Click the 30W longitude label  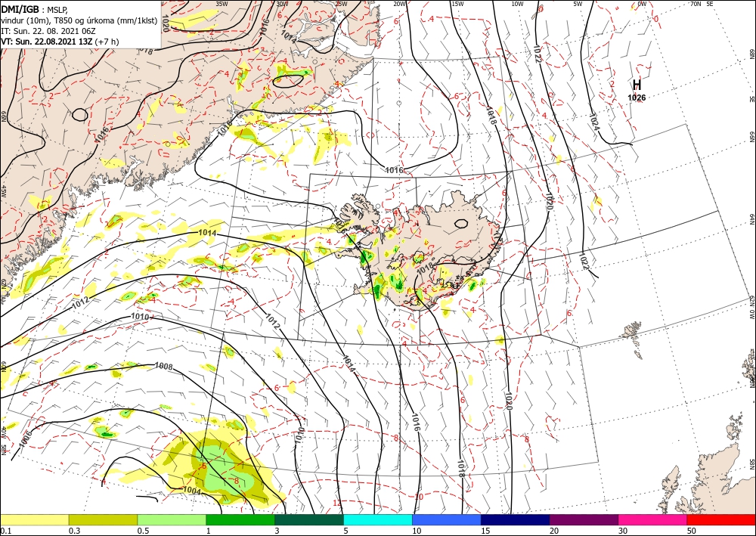282,4
